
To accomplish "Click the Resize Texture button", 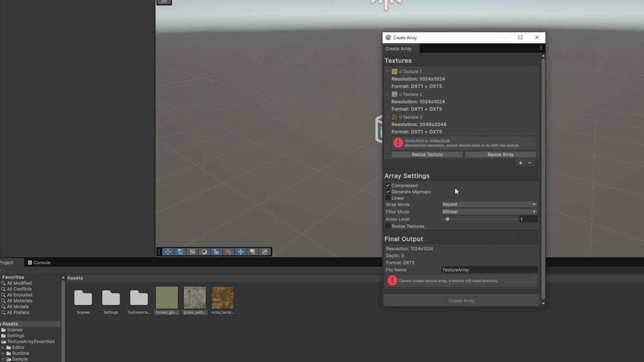I will [427, 154].
